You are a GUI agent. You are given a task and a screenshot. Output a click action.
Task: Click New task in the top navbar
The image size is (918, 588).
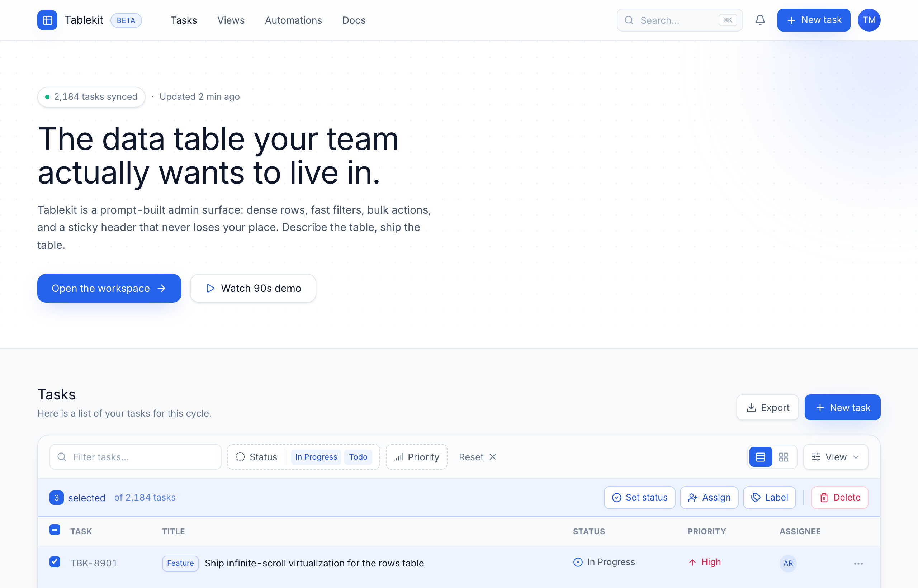click(813, 20)
